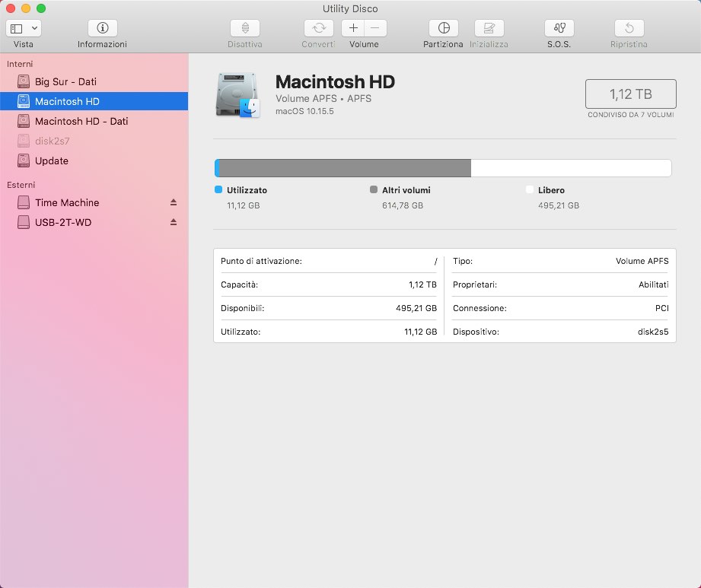Image resolution: width=701 pixels, height=588 pixels.
Task: Click the 614,78 GB other volumes value
Action: click(x=403, y=205)
